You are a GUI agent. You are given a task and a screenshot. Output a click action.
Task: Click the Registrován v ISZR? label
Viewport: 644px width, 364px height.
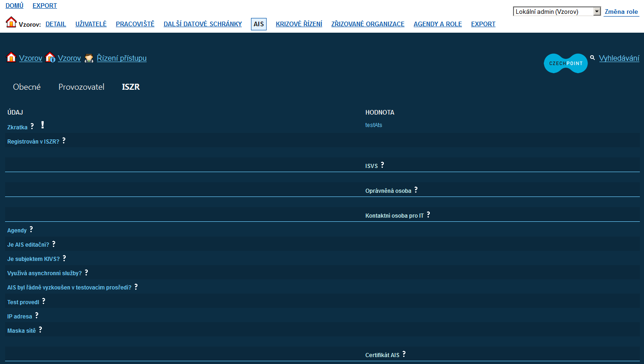point(33,142)
